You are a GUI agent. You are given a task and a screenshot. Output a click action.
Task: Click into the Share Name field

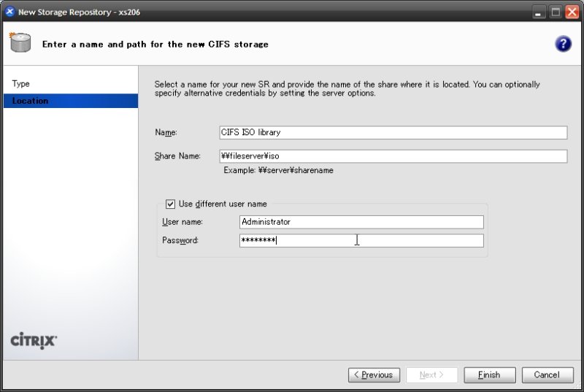point(393,156)
